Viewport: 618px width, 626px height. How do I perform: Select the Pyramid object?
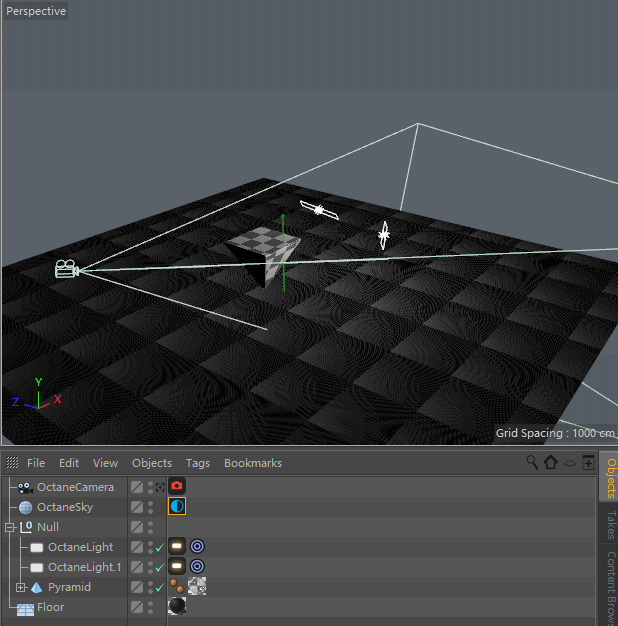click(x=69, y=587)
